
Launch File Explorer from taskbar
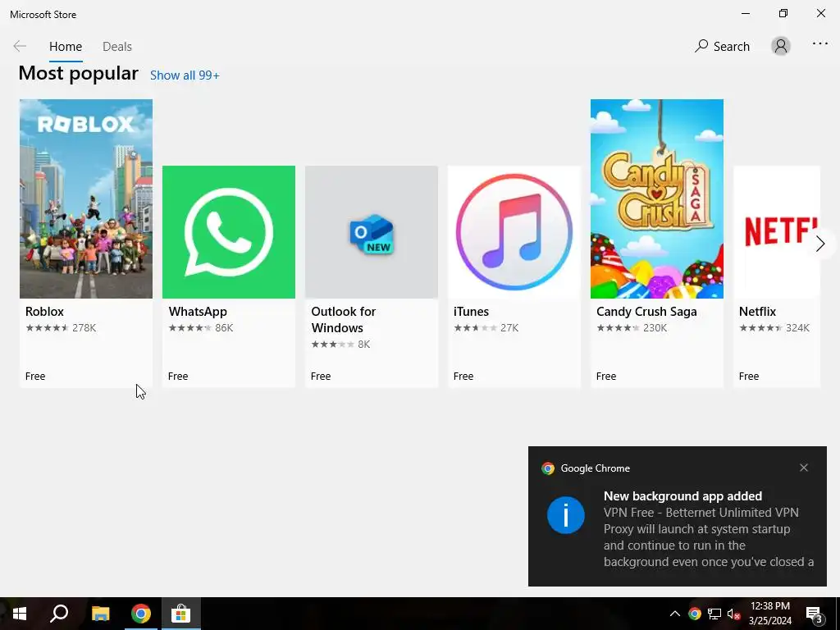100,614
